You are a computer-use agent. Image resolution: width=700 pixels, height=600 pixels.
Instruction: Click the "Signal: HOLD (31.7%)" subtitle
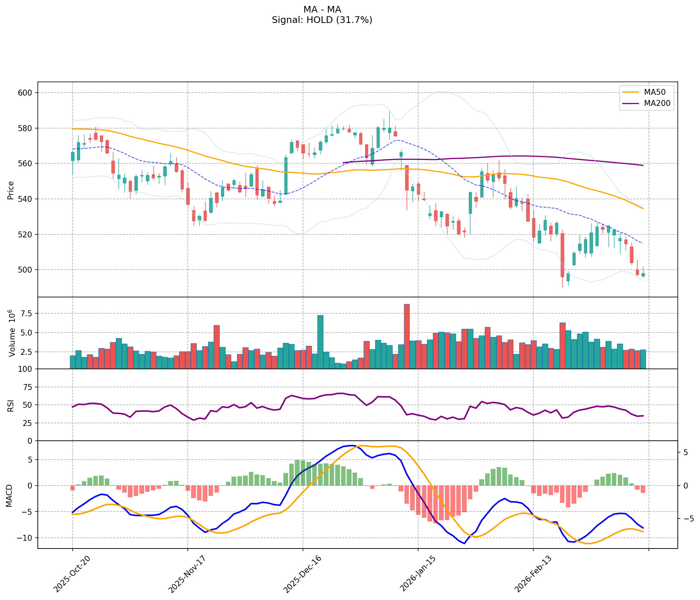point(322,20)
